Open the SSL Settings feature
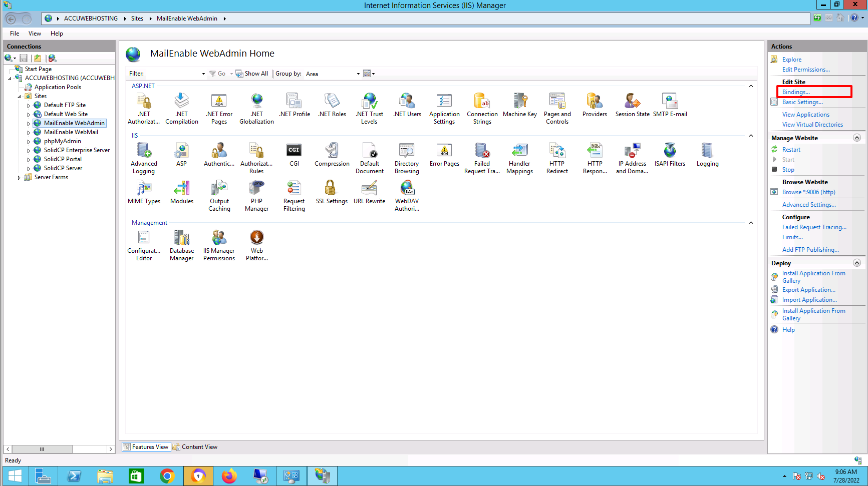The image size is (868, 486). [332, 192]
